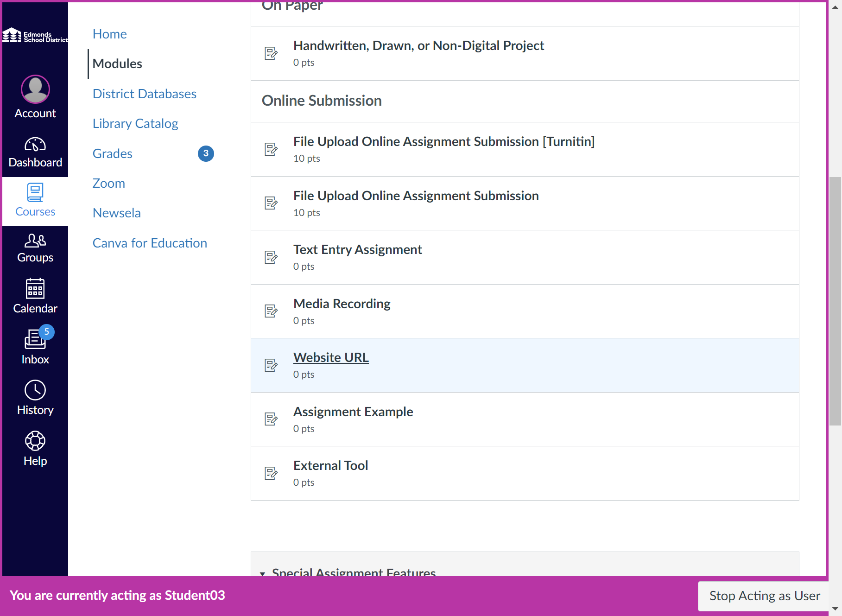Open Canva for Education link
Image resolution: width=842 pixels, height=616 pixels.
[x=150, y=243]
